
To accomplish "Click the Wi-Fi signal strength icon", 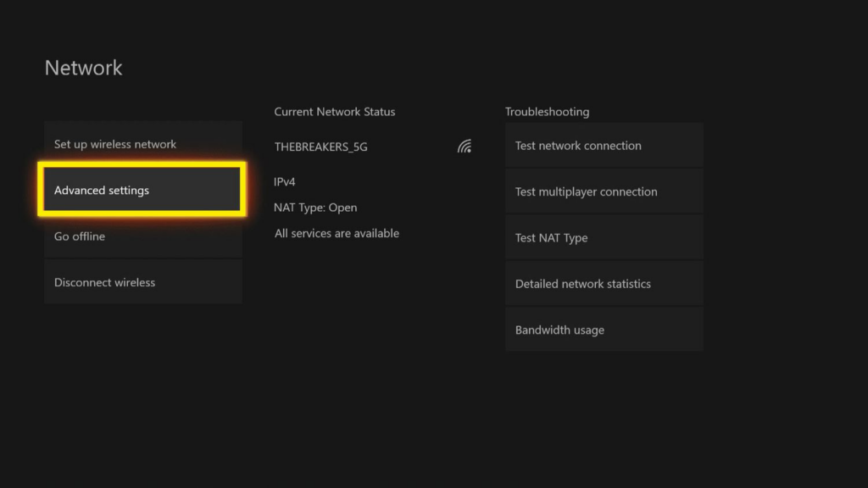I will click(x=464, y=147).
